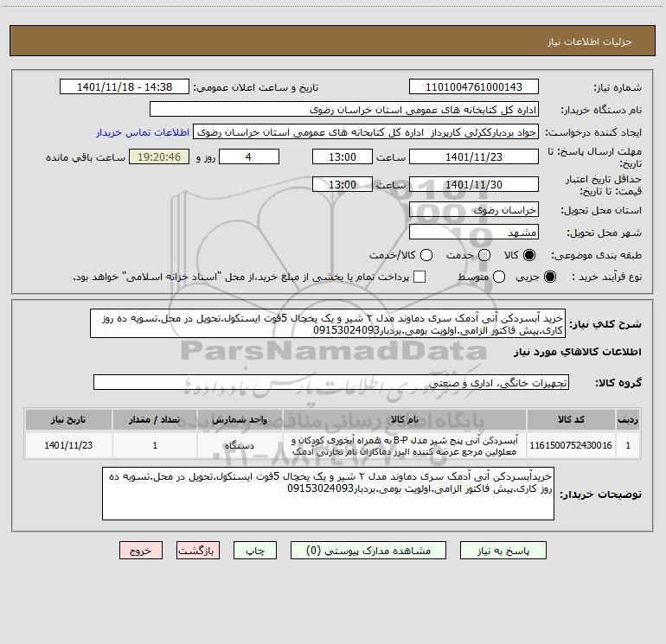Click the price validity hour 13:00 field

(x=343, y=184)
